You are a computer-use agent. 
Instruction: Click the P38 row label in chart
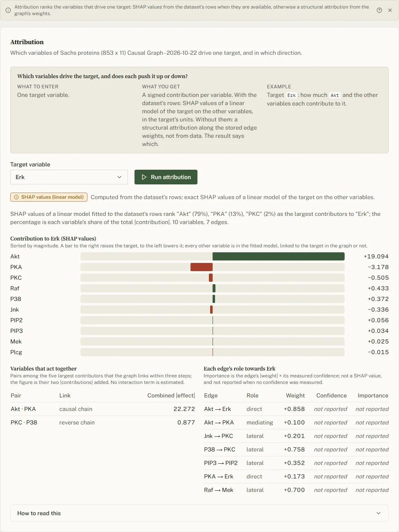tap(16, 299)
